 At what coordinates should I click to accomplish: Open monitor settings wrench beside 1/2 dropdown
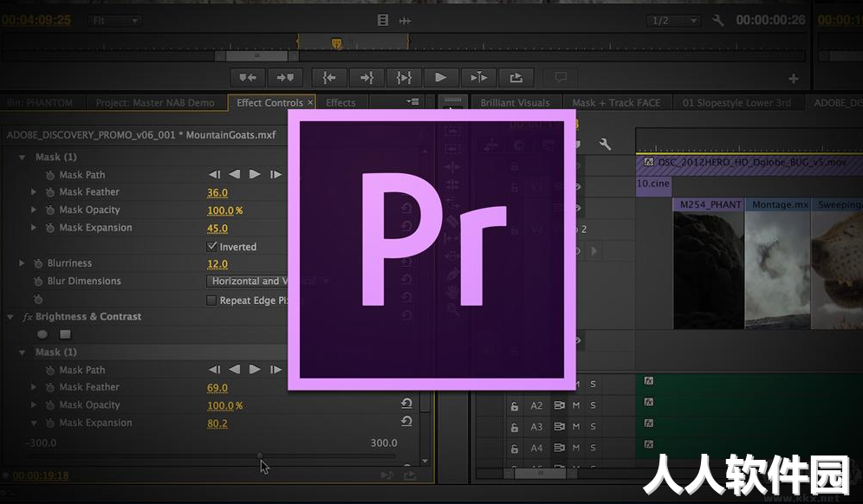[718, 21]
